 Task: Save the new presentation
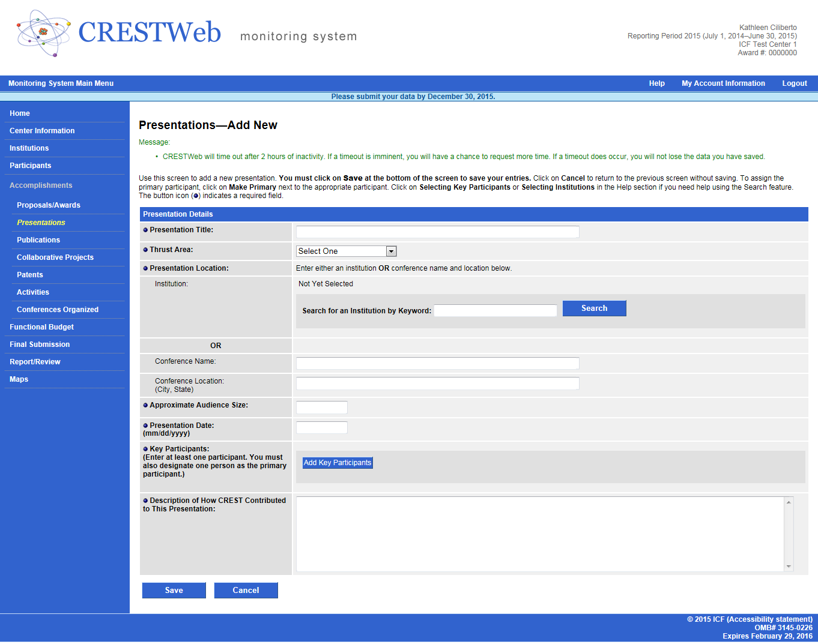click(174, 591)
